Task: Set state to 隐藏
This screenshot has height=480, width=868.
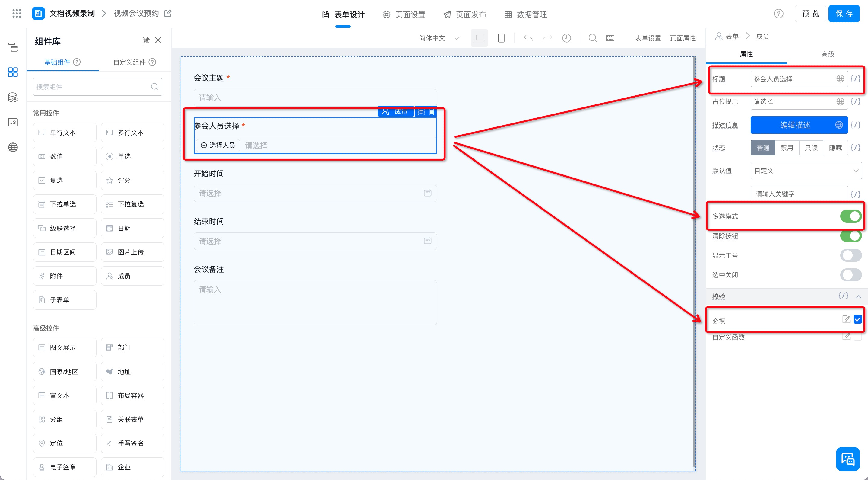Action: point(835,148)
